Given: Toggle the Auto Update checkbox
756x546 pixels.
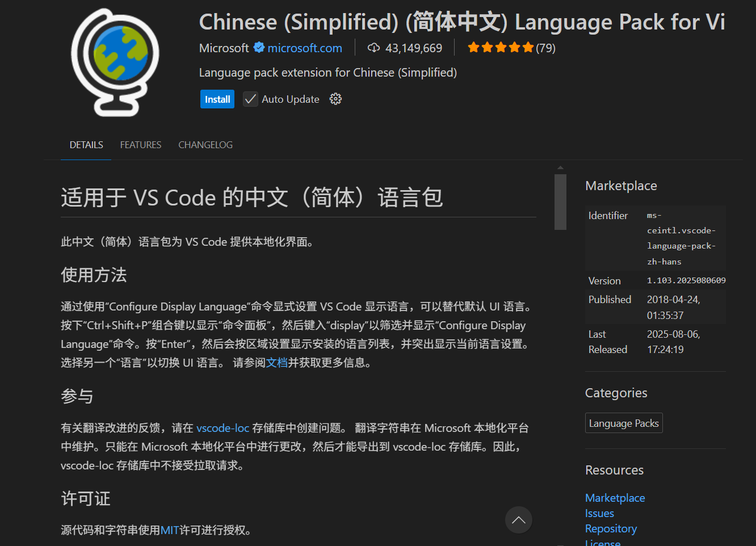Looking at the screenshot, I should (x=250, y=99).
